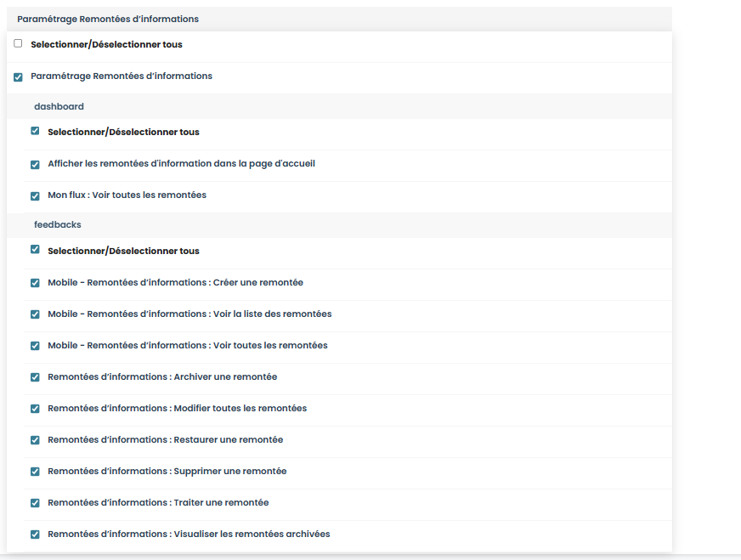
Task: Toggle feedbacks section's Selectionner/Déselectionner tous checkbox
Action: click(35, 250)
